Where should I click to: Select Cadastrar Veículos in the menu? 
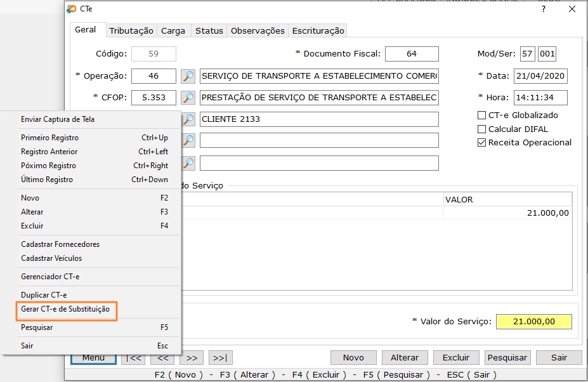[51, 258]
